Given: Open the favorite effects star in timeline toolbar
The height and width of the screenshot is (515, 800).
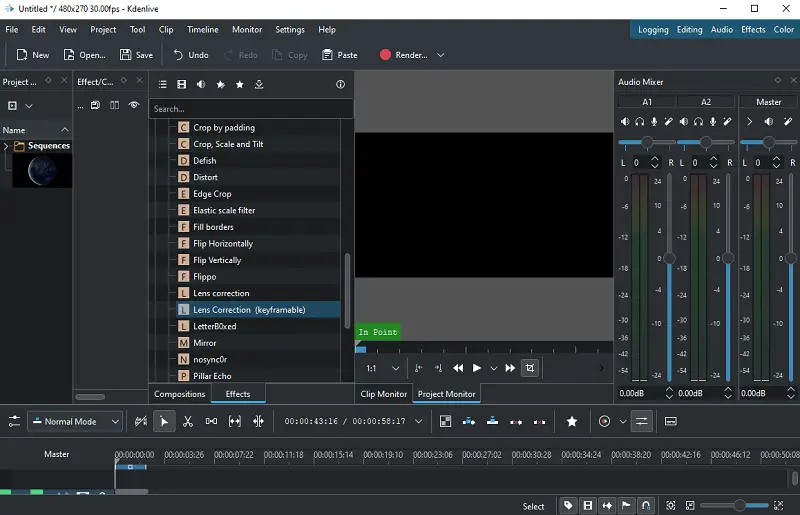Looking at the screenshot, I should click(x=572, y=422).
